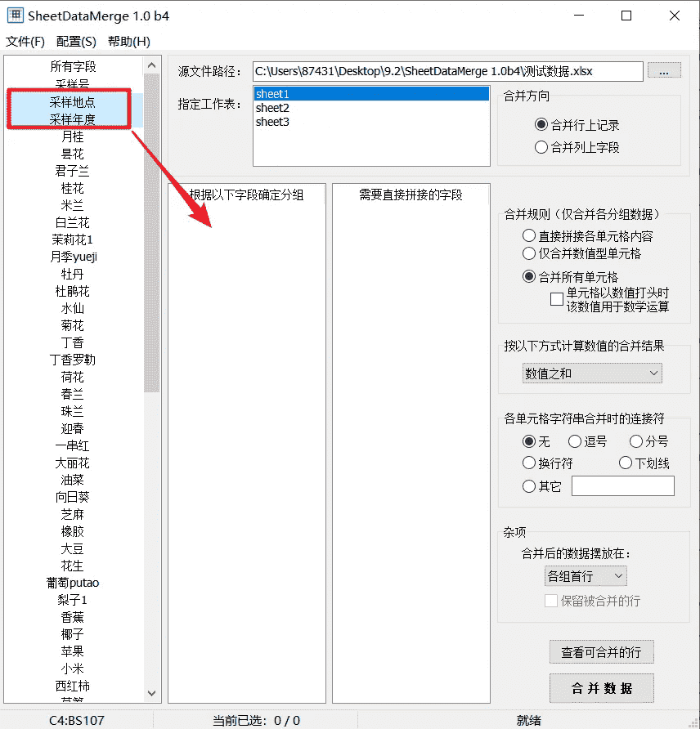
Task: Expand the 数值之和 calculation dropdown
Action: (x=592, y=373)
